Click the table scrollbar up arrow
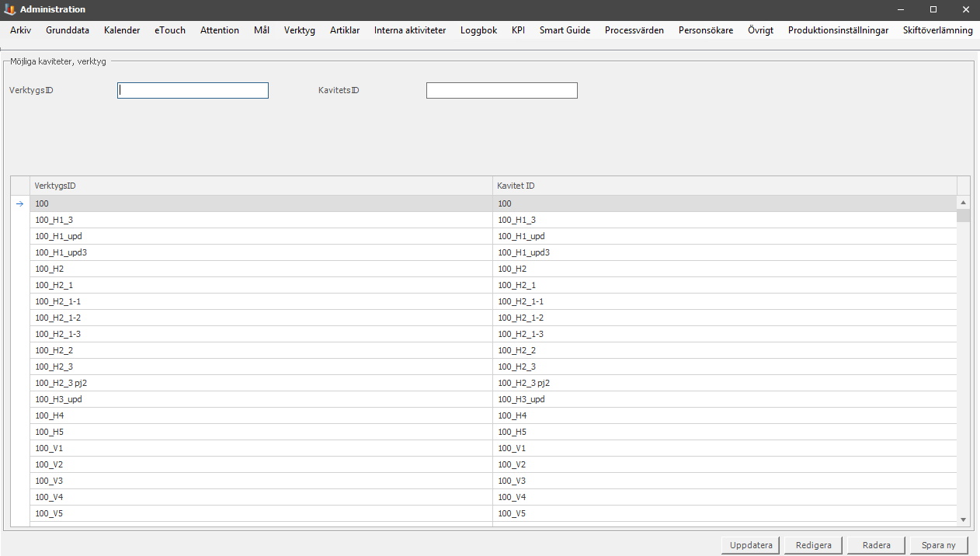Viewport: 980px width, 556px height. (x=964, y=203)
